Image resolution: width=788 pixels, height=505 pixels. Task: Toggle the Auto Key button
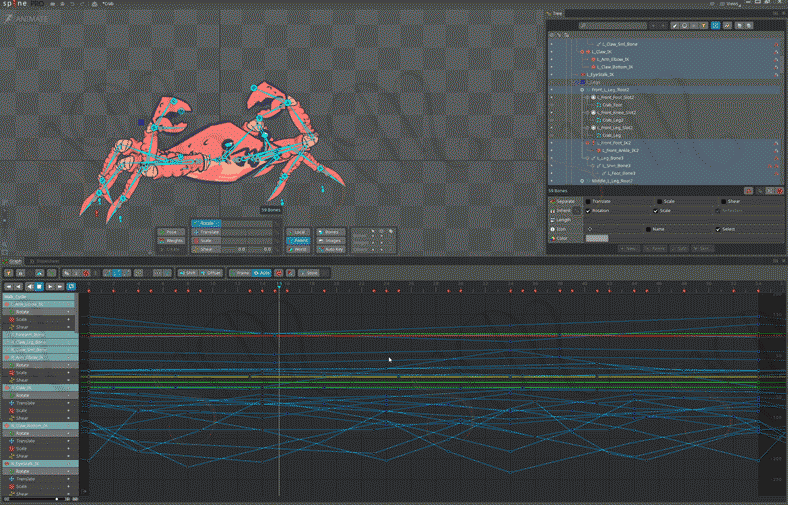pyautogui.click(x=330, y=249)
